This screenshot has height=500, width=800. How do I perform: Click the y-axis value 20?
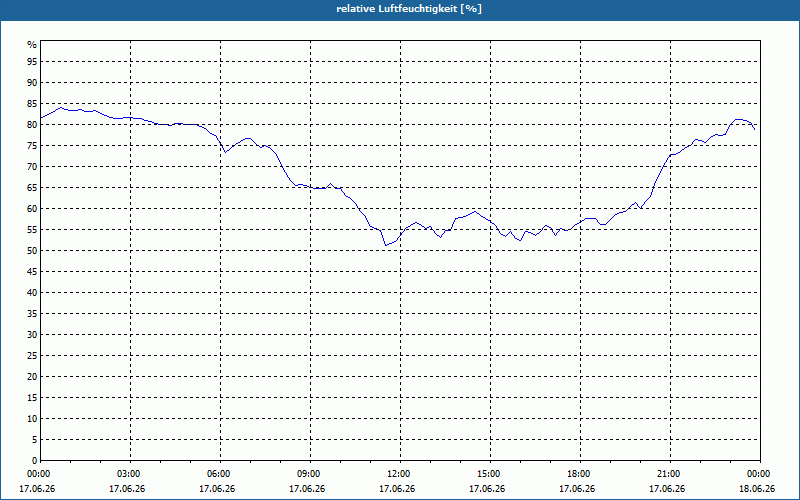tap(32, 377)
